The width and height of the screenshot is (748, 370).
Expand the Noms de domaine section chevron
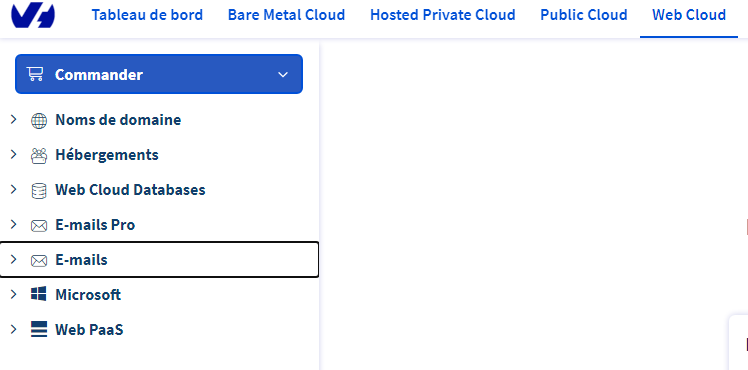[x=13, y=119]
